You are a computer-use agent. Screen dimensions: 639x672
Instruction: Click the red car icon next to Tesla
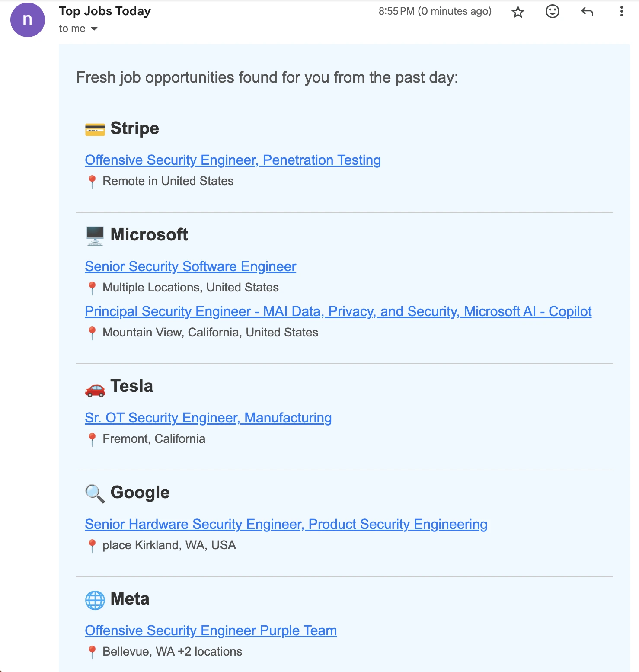(x=94, y=389)
